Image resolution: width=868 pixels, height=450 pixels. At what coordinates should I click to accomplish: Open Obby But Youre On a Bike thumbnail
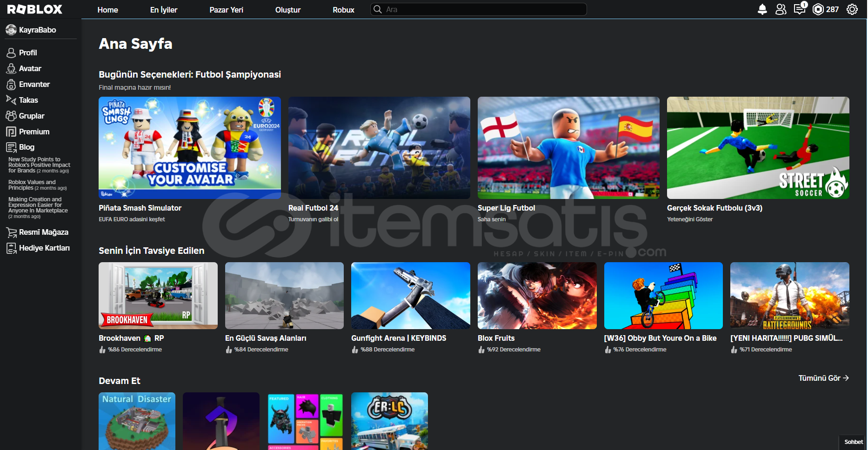663,296
